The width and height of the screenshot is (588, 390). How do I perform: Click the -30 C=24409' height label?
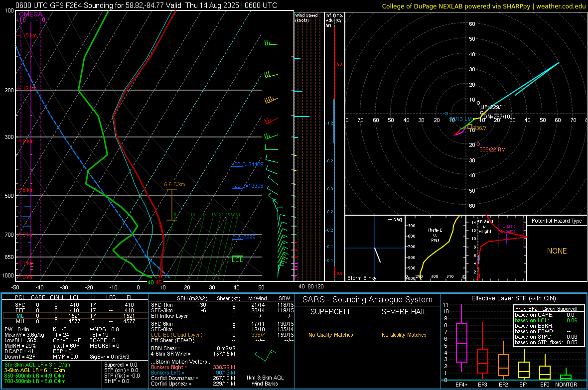point(248,164)
